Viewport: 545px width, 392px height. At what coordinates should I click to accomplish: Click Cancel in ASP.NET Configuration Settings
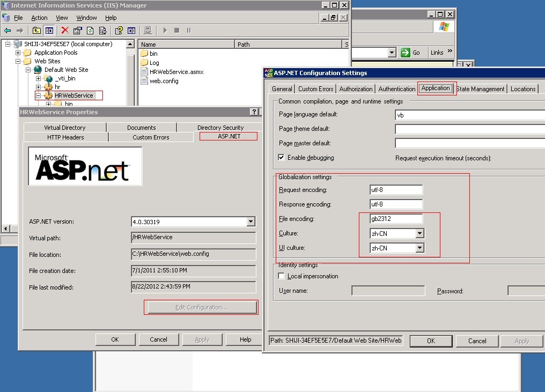pos(477,341)
